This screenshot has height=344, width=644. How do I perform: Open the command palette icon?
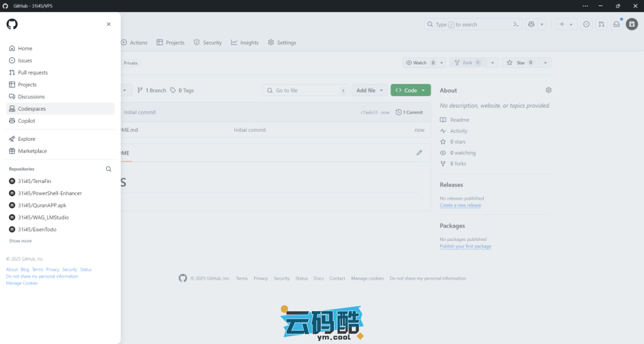pos(516,24)
